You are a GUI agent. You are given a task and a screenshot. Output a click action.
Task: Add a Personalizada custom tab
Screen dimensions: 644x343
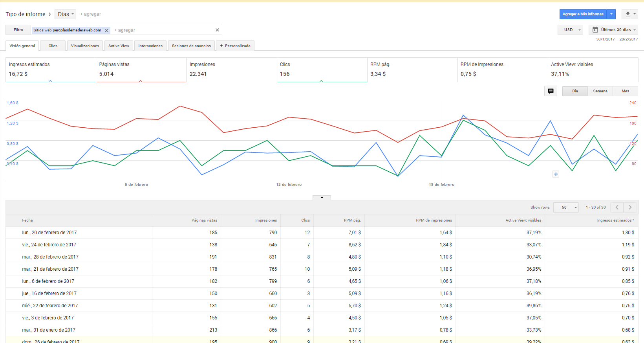(x=235, y=46)
